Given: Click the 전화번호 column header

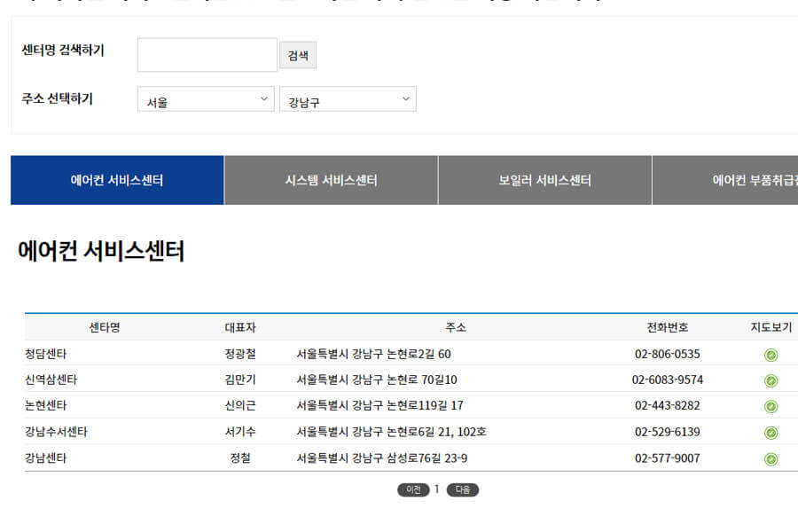Looking at the screenshot, I should pos(667,327).
